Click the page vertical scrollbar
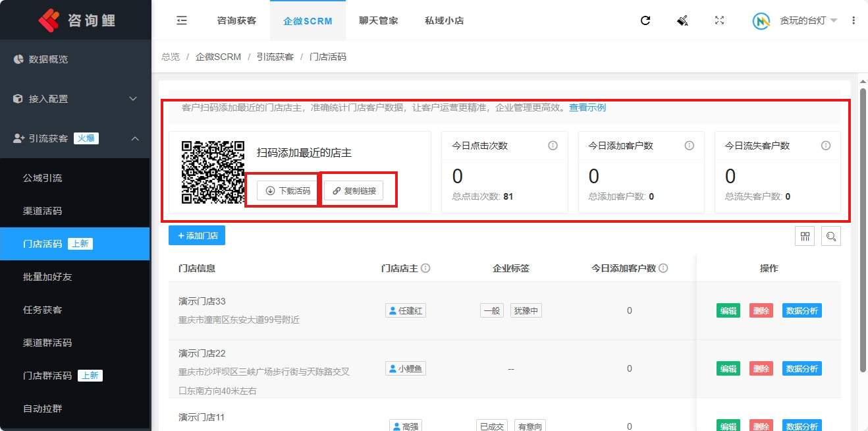 [x=863, y=231]
